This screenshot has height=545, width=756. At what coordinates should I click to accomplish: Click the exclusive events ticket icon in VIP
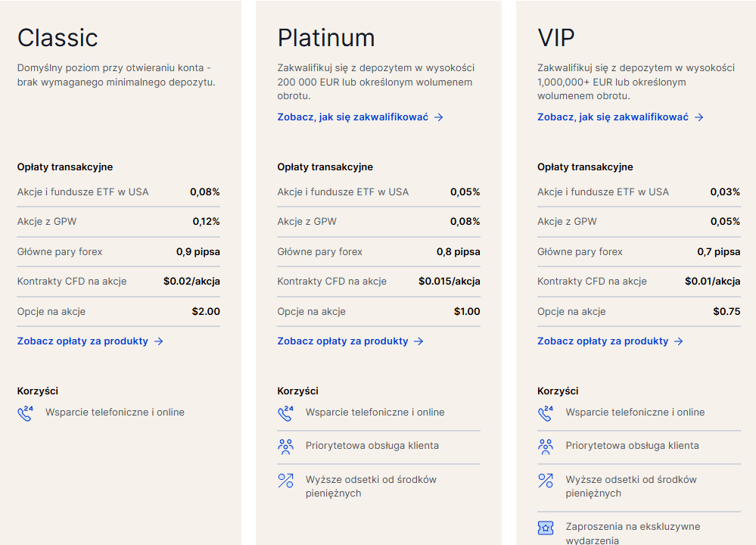[x=546, y=528]
